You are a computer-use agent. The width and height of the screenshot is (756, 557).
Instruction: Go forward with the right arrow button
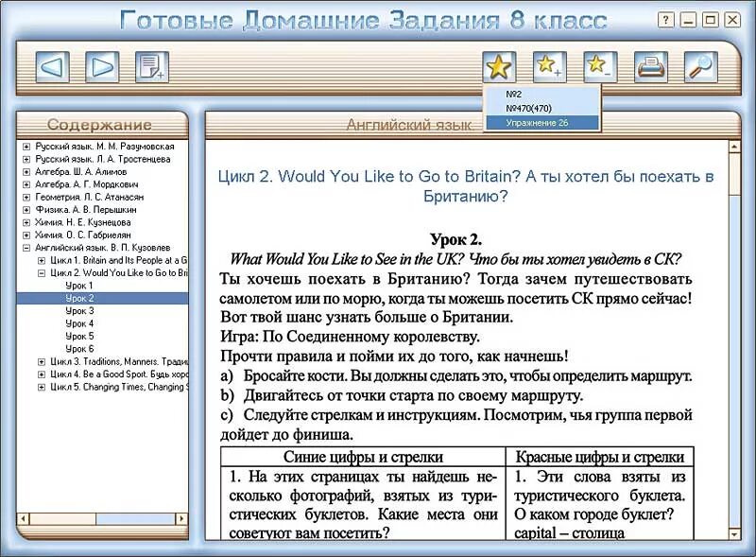(x=102, y=66)
